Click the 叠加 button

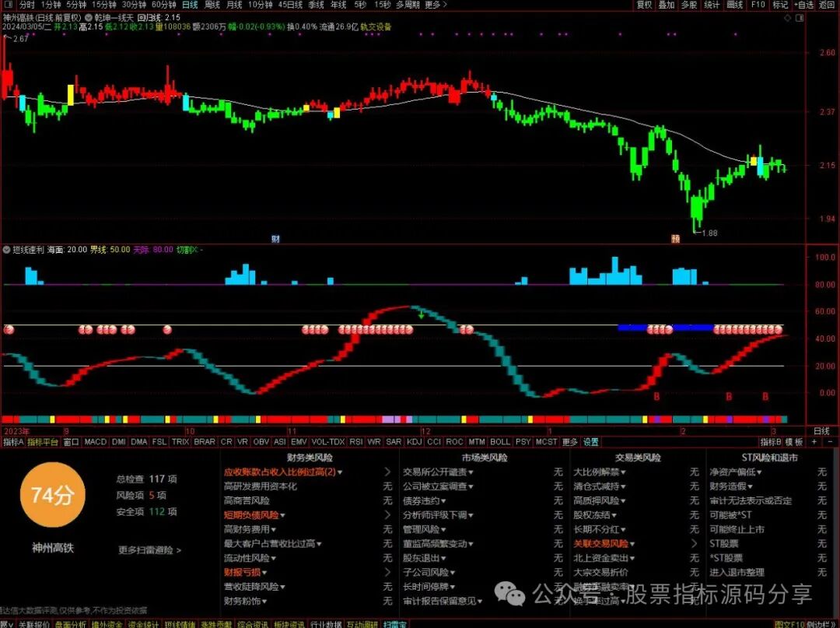tap(667, 5)
